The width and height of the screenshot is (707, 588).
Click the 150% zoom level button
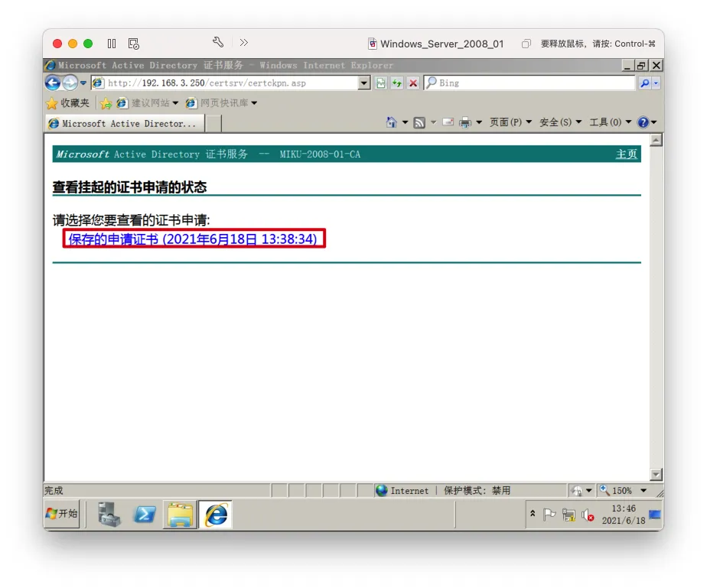[x=616, y=490]
